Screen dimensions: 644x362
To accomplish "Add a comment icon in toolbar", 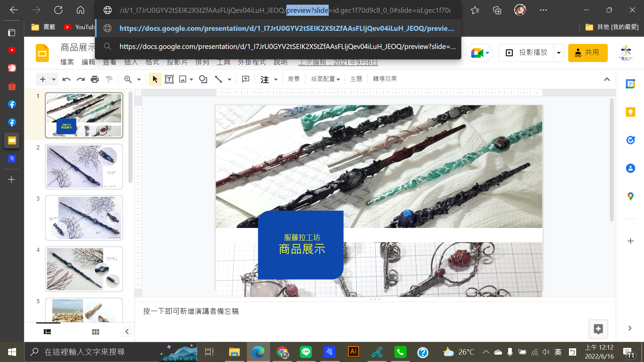I will pyautogui.click(x=246, y=79).
